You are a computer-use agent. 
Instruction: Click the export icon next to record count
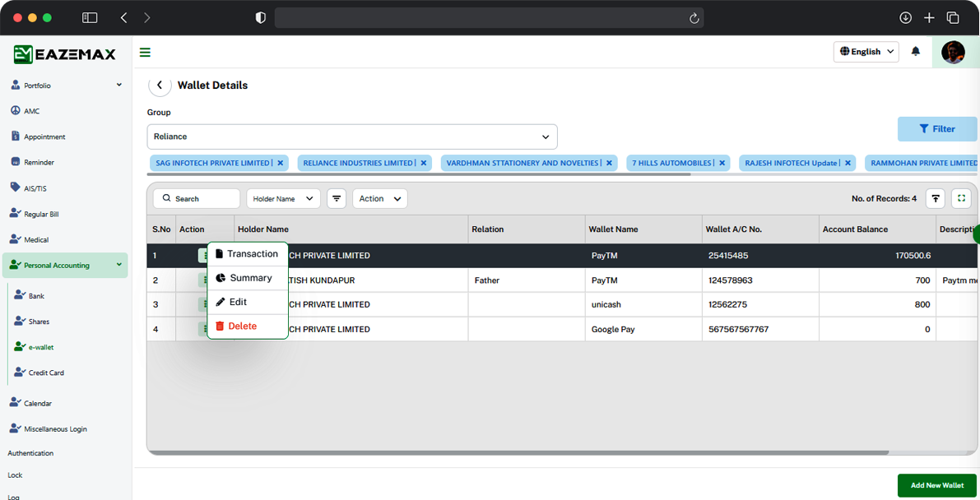tap(935, 199)
